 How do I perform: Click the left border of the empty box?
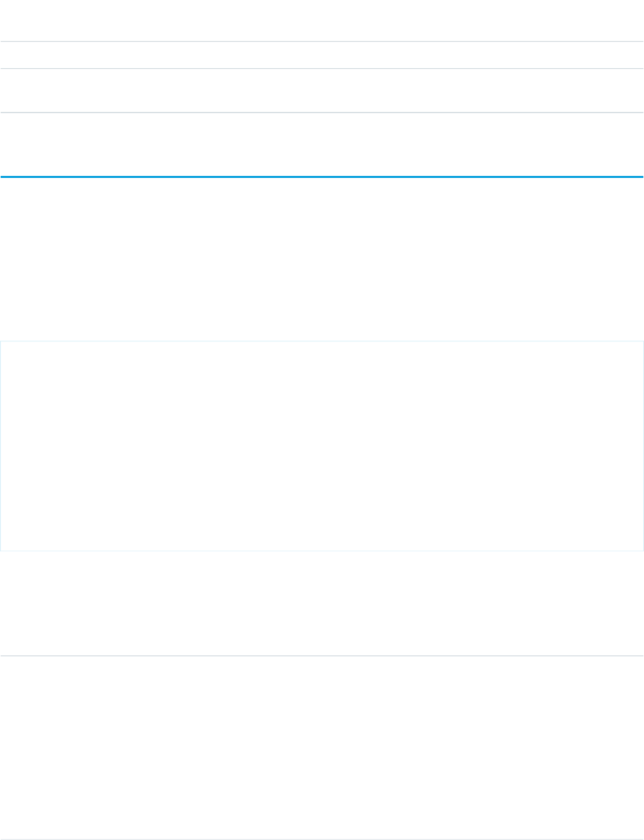1,446
